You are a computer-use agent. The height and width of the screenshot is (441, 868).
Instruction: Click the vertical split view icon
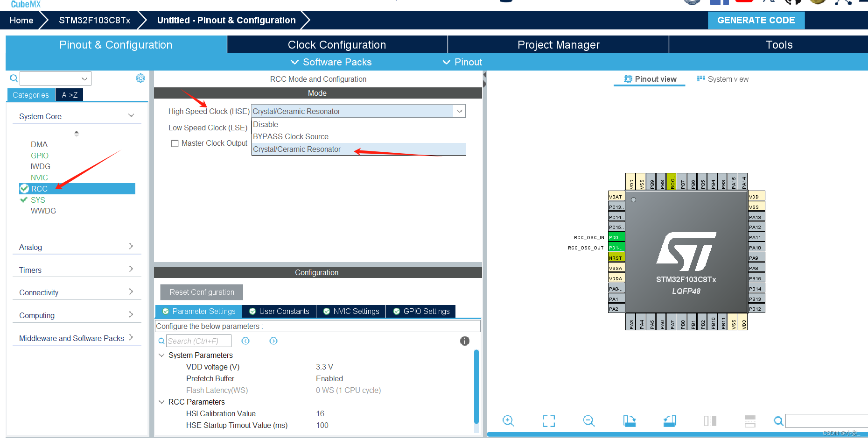[710, 421]
